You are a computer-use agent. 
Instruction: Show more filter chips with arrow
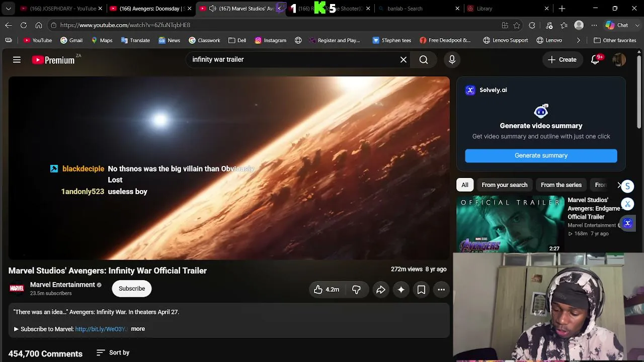point(619,185)
